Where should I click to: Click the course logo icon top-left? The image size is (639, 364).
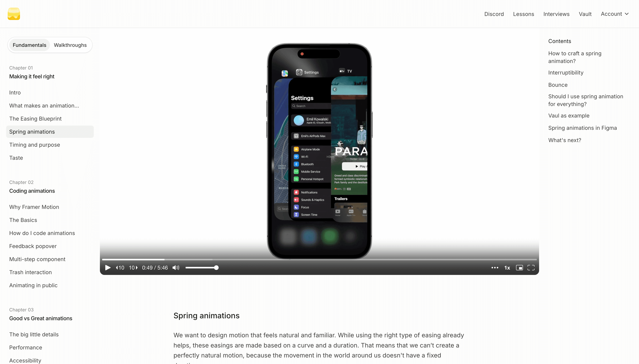14,14
